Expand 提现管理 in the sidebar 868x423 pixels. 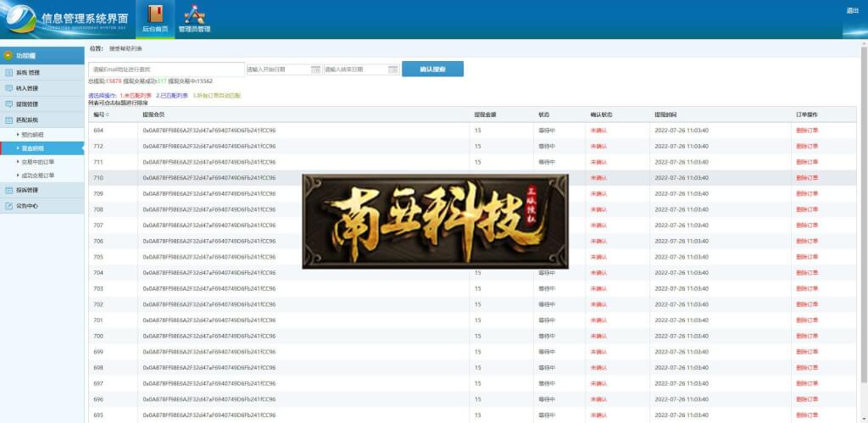point(42,104)
